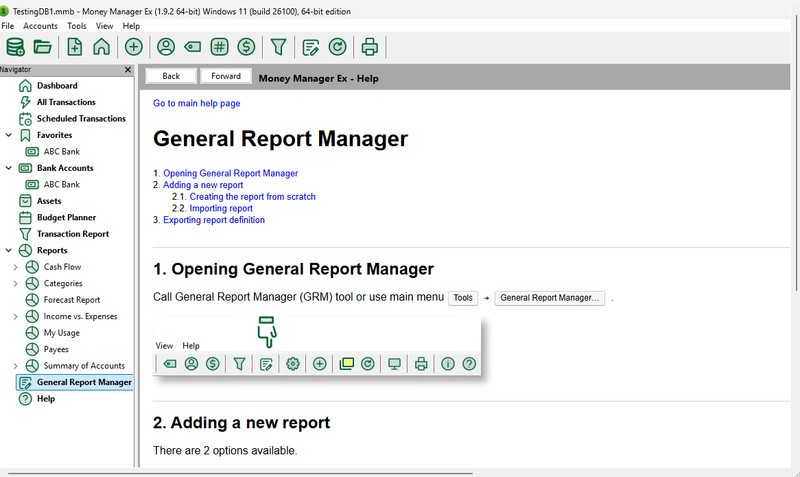The width and height of the screenshot is (800, 477).
Task: Select ABC Bank under Bank Accounts
Action: click(x=62, y=185)
